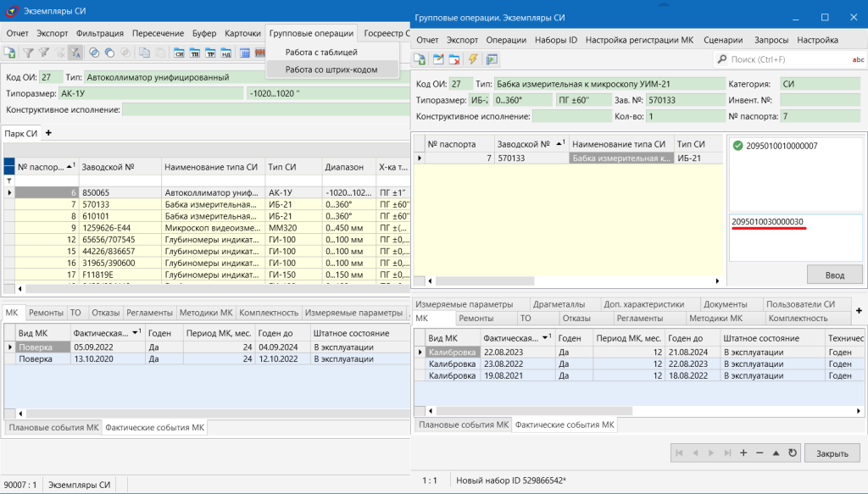Click the delete set icon with a red cross
The height and width of the screenshot is (494, 868).
pos(454,59)
